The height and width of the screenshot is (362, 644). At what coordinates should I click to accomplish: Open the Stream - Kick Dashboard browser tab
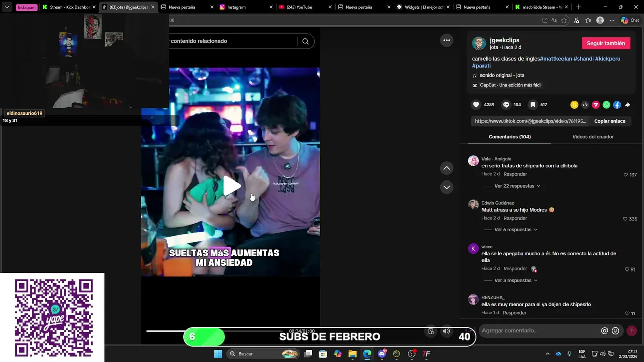coord(68,7)
